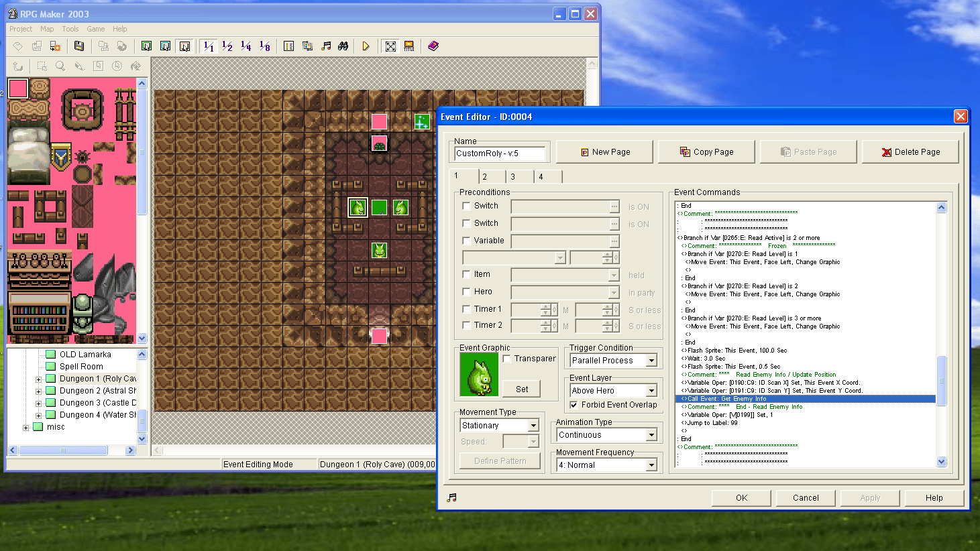The width and height of the screenshot is (980, 551).
Task: Open the Movement Type dropdown
Action: [x=533, y=426]
